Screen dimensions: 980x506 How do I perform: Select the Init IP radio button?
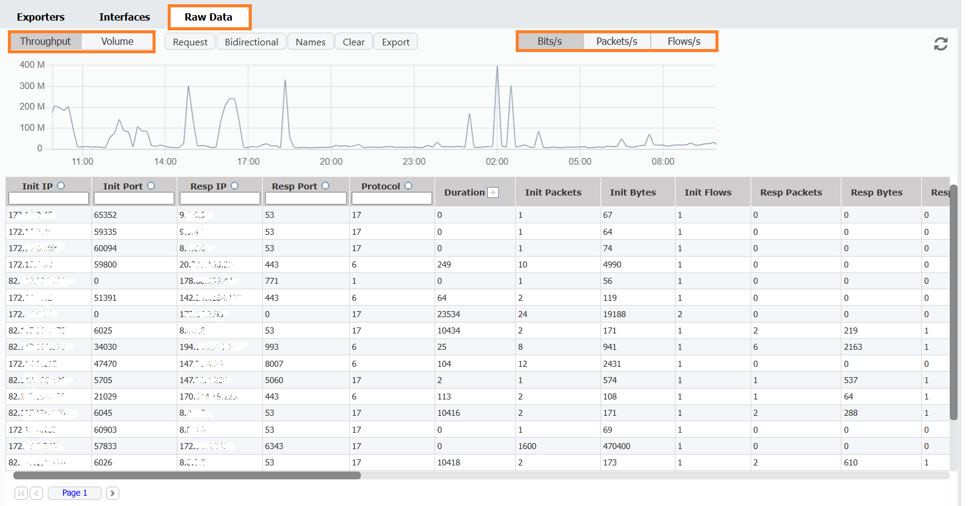pyautogui.click(x=61, y=186)
